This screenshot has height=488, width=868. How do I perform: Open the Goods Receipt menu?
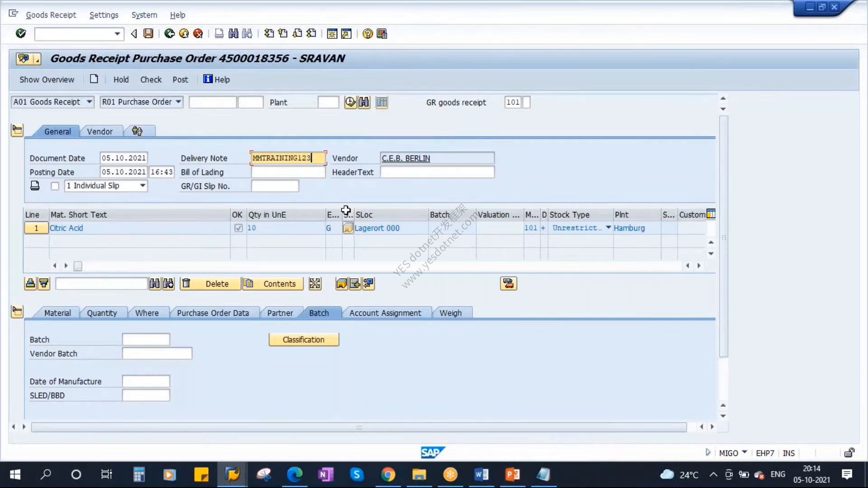click(x=51, y=15)
